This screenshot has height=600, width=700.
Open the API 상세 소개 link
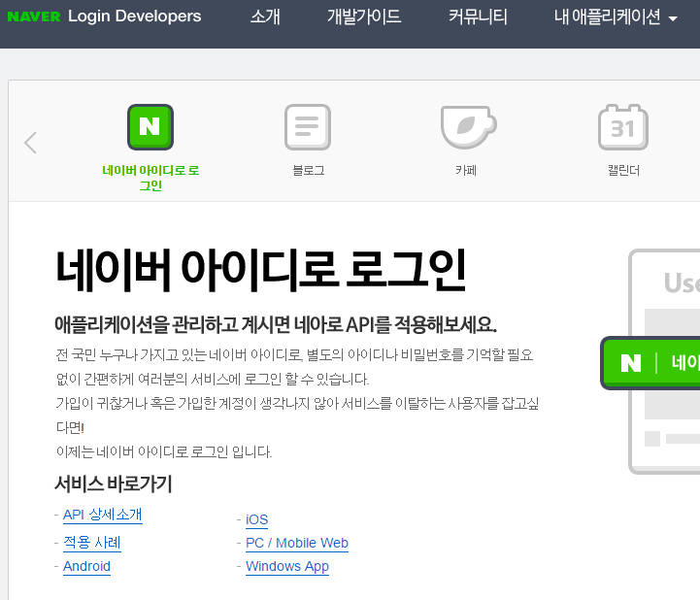pos(103,515)
